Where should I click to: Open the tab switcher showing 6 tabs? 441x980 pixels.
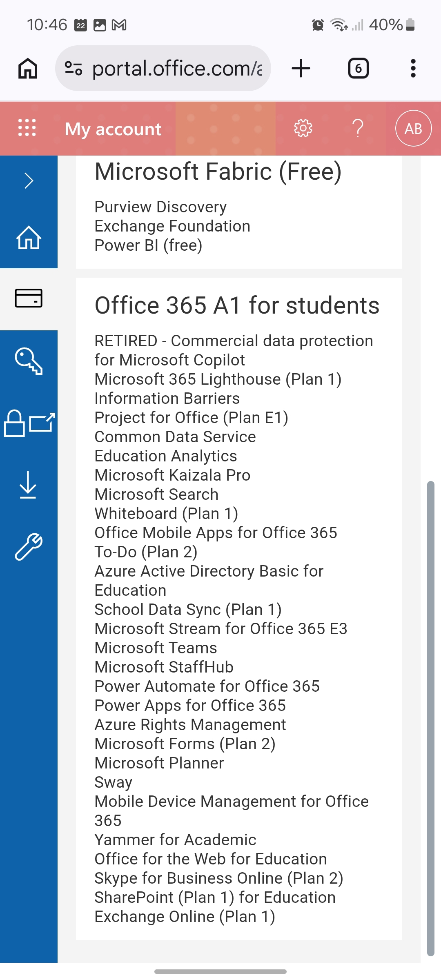click(x=358, y=68)
